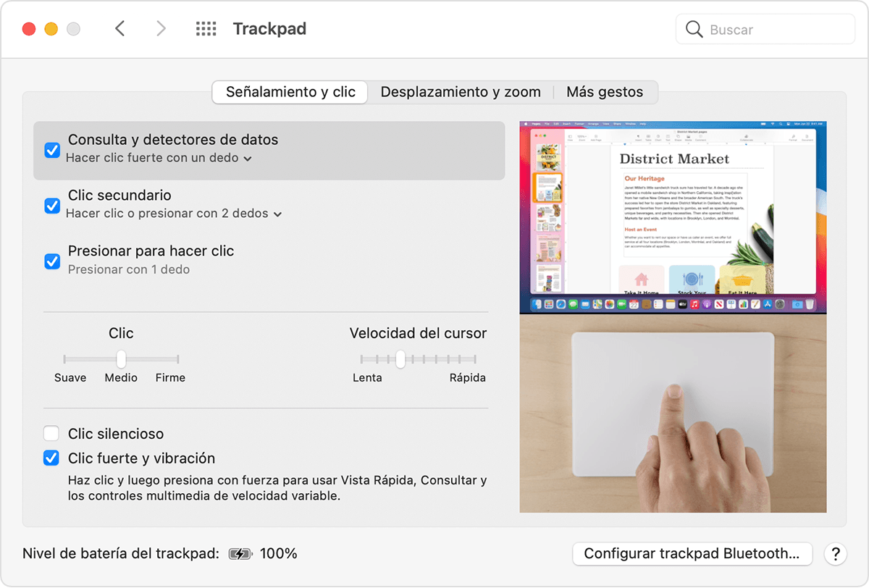Uncheck Consulta y detectores de datos
869x588 pixels.
(x=52, y=150)
